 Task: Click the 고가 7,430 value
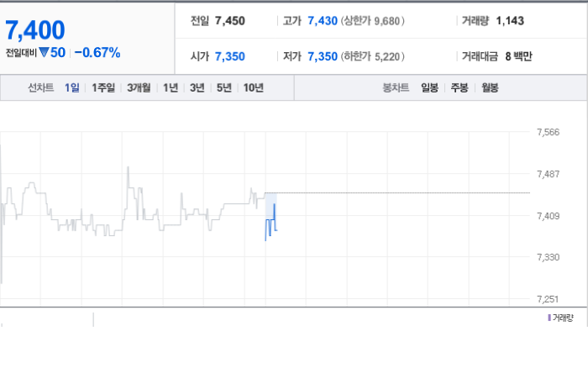coord(323,21)
